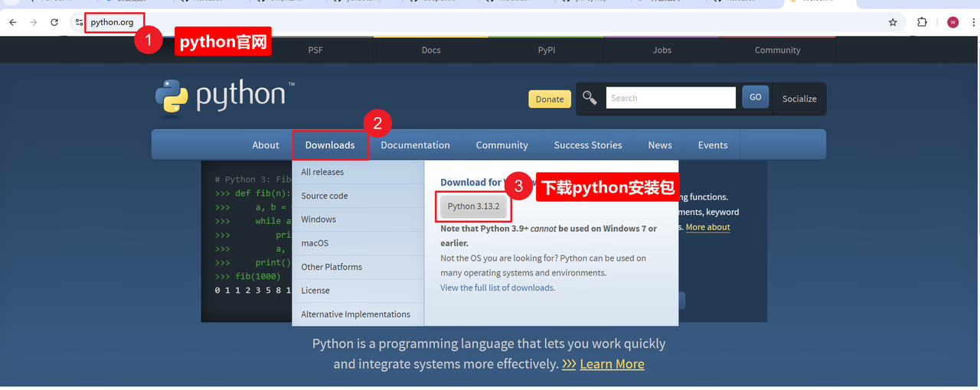Focus the Search text field
The image size is (980, 390).
(x=671, y=98)
